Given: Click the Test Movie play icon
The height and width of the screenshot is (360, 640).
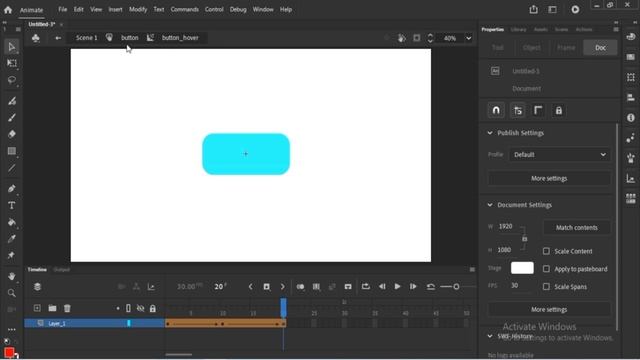Looking at the screenshot, I should (x=575, y=9).
